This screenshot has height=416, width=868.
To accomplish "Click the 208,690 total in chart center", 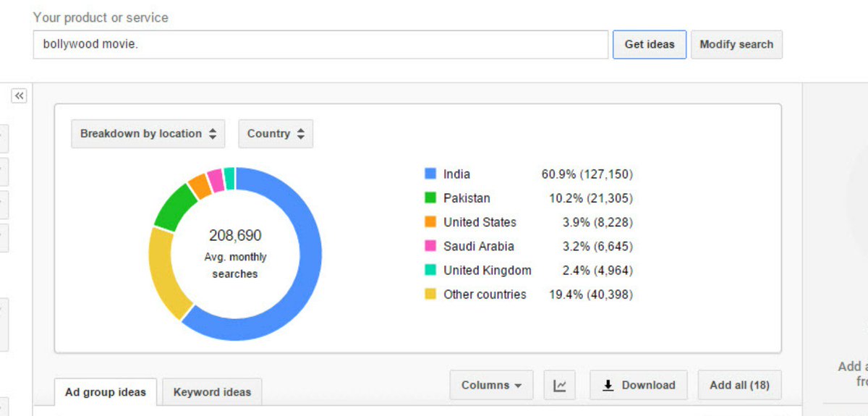I will [x=235, y=236].
